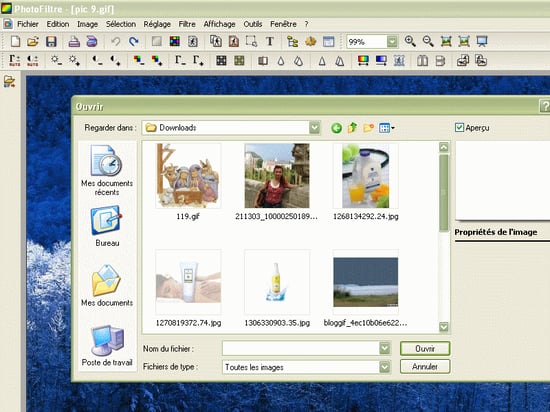The height and width of the screenshot is (412, 550).
Task: Click the scanner import icon
Action: [x=92, y=41]
